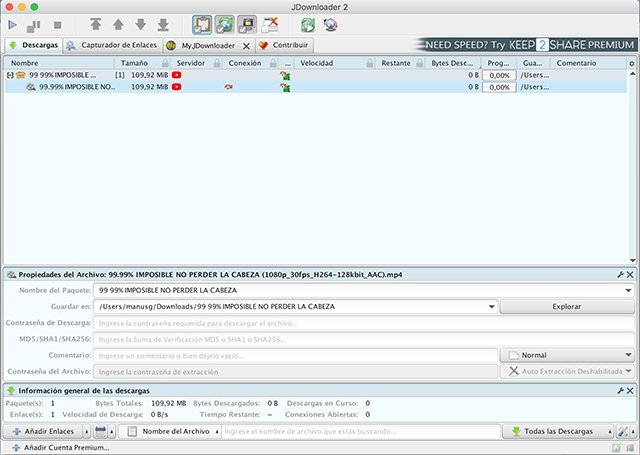Image resolution: width=640 pixels, height=455 pixels.
Task: Pause downloads with the pause icon
Action: [x=33, y=26]
